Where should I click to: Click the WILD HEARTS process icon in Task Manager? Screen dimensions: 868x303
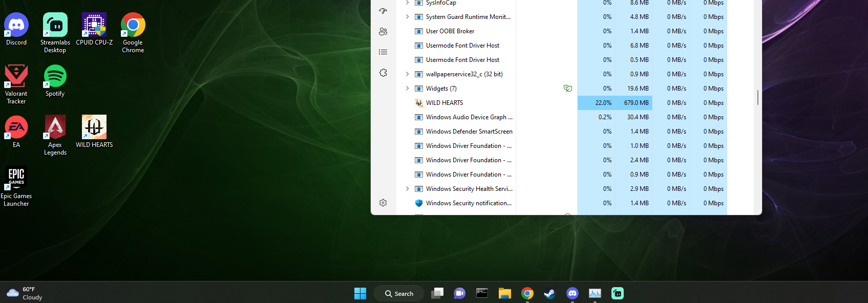[x=418, y=103]
